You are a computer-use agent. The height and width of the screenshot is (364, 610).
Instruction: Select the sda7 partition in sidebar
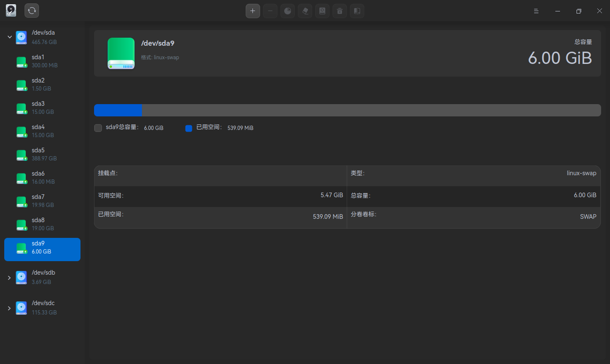(42, 201)
